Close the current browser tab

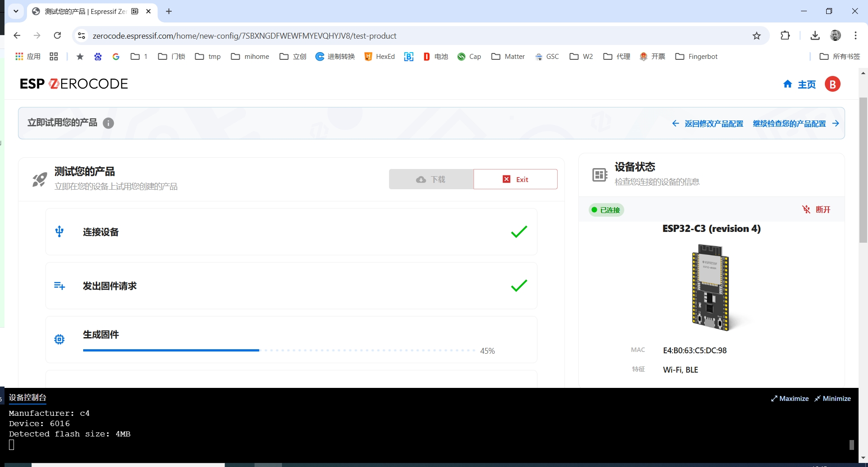[148, 11]
